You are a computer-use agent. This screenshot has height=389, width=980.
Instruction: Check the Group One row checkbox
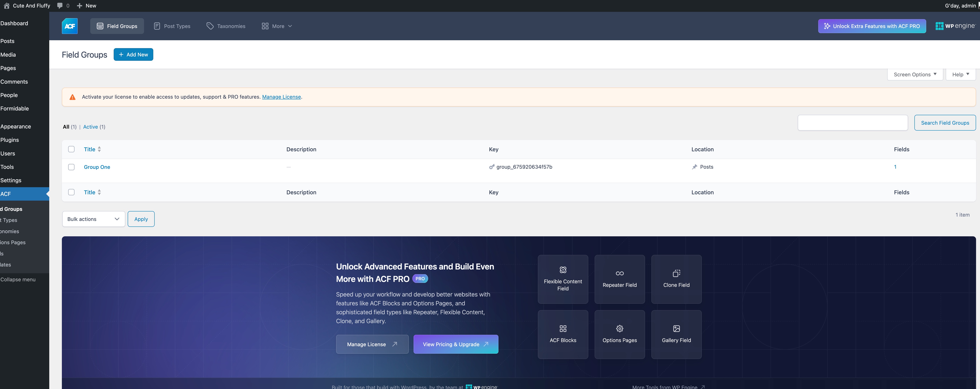71,167
